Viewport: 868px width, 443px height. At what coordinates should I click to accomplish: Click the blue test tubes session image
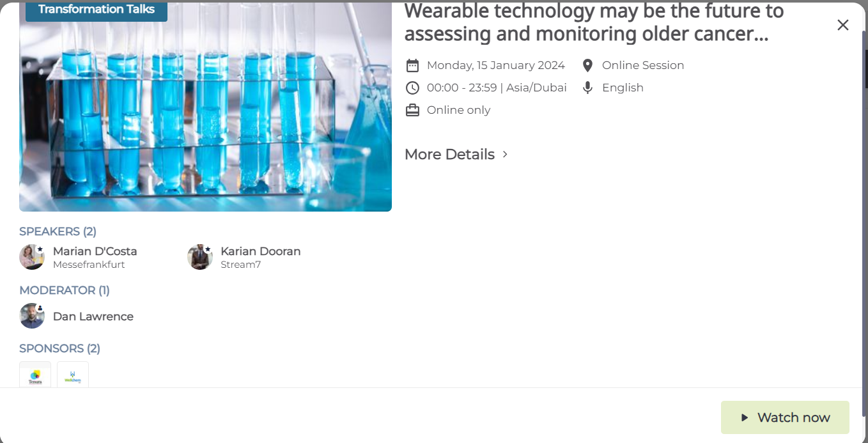(x=205, y=107)
